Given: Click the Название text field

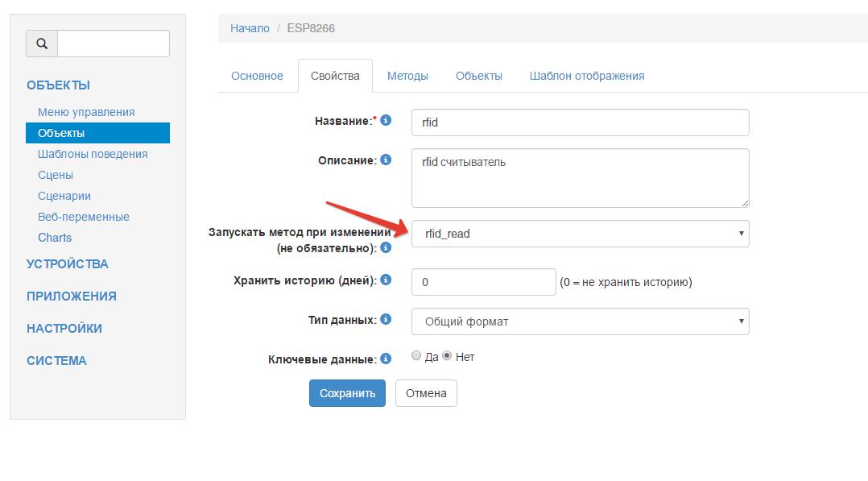Looking at the screenshot, I should pyautogui.click(x=580, y=122).
